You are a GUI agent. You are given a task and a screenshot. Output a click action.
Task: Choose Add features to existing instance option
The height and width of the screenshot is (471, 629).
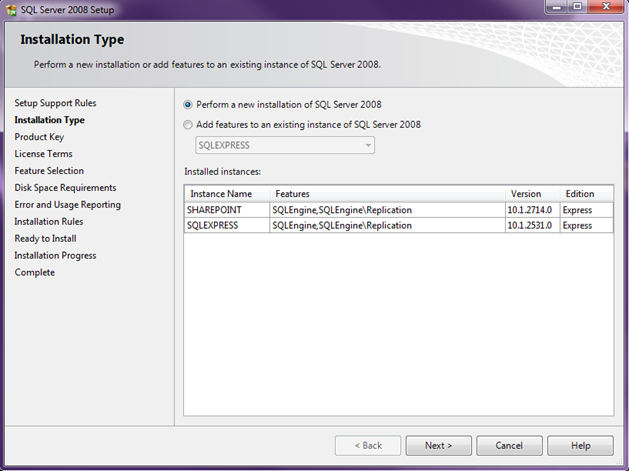[187, 125]
